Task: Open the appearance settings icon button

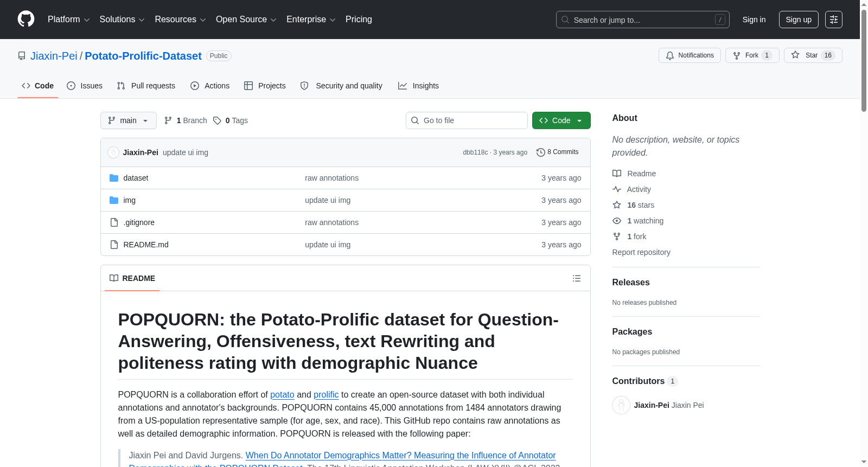Action: (834, 20)
